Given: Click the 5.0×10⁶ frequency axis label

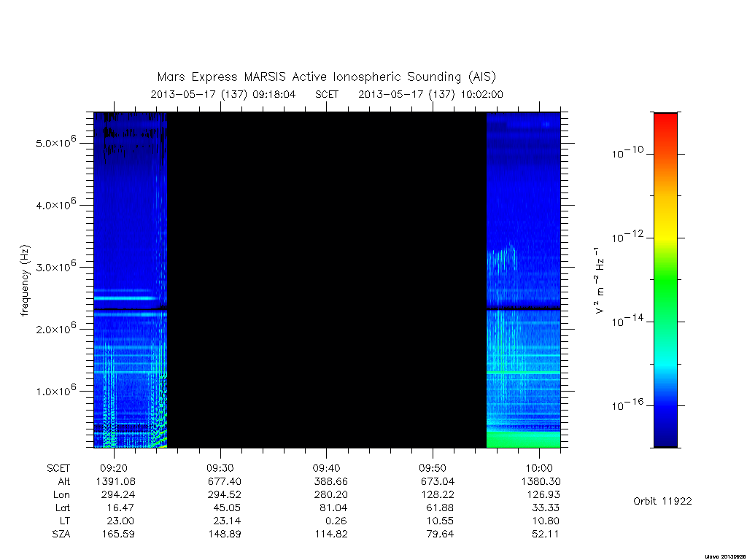Looking at the screenshot, I should click(56, 142).
